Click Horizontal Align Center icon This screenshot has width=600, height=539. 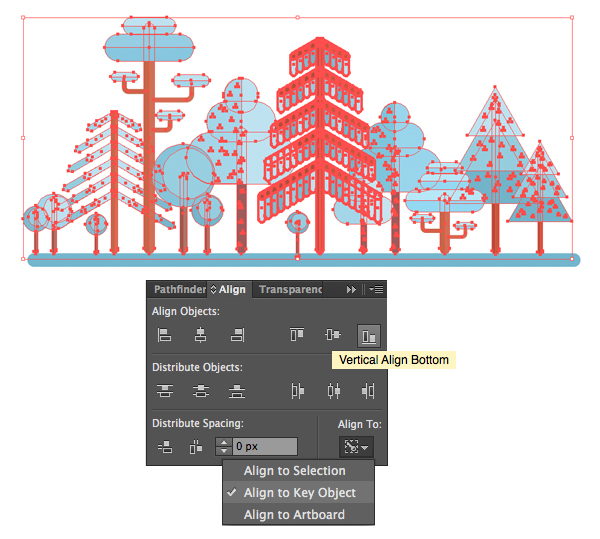(x=201, y=335)
